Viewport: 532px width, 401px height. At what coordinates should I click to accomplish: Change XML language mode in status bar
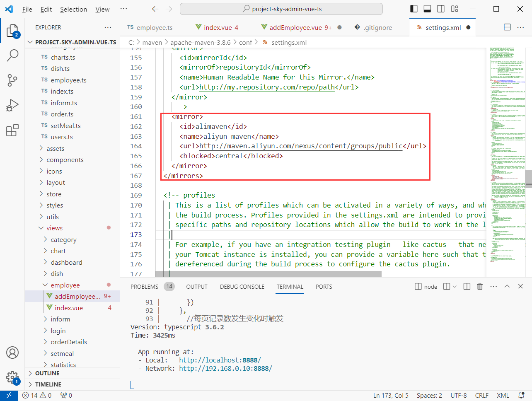[x=503, y=395]
